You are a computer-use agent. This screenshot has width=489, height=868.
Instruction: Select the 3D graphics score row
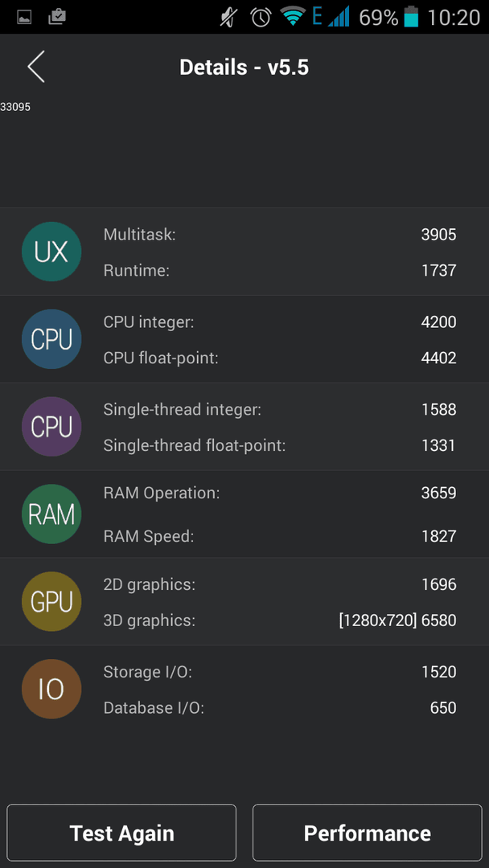coord(279,620)
